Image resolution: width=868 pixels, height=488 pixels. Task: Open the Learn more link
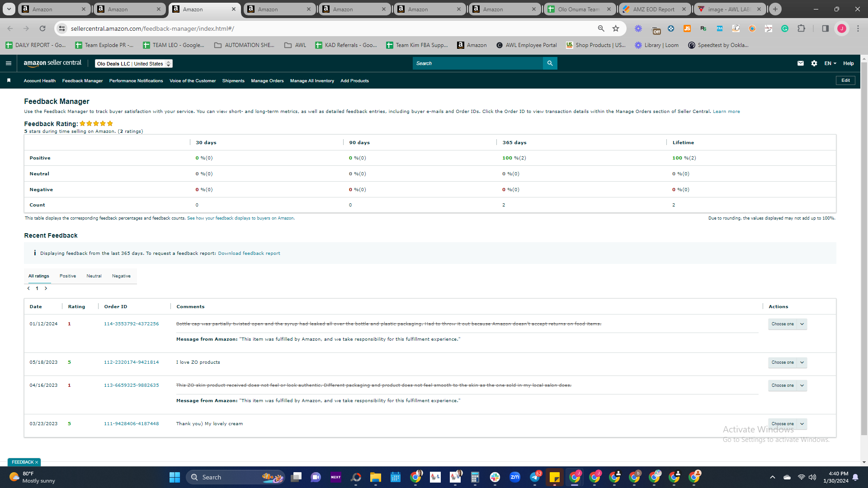(x=726, y=112)
